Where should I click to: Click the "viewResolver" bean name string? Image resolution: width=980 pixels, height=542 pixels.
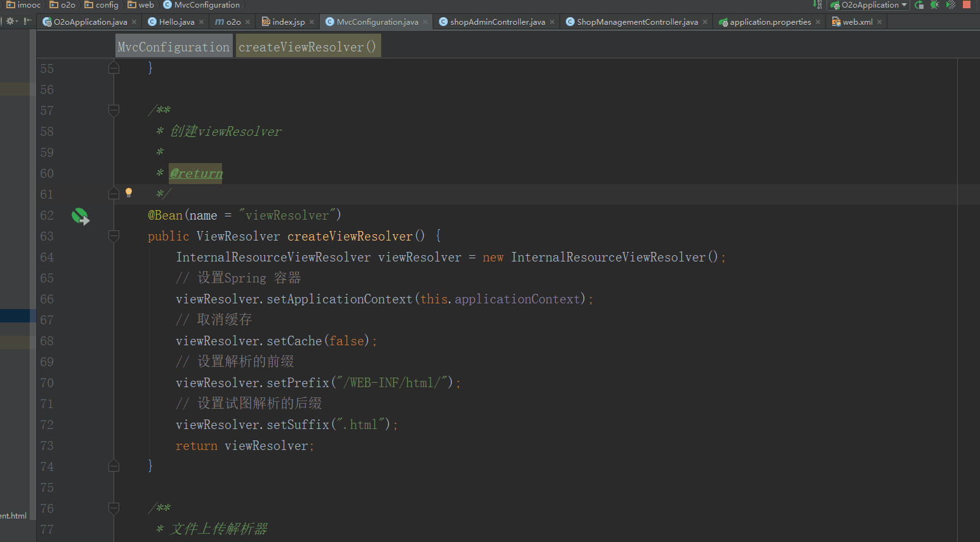pos(287,215)
